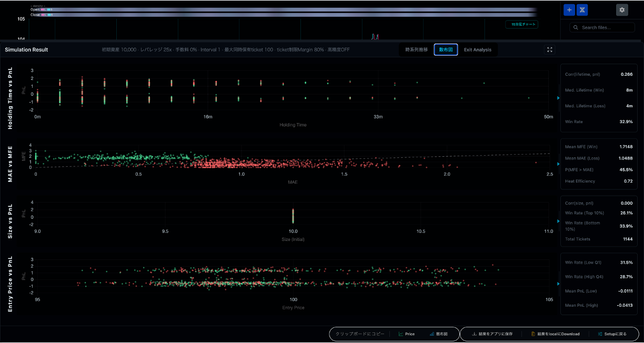The image size is (644, 343).
Task: Click the blue plus icon in the top right
Action: (x=569, y=9)
